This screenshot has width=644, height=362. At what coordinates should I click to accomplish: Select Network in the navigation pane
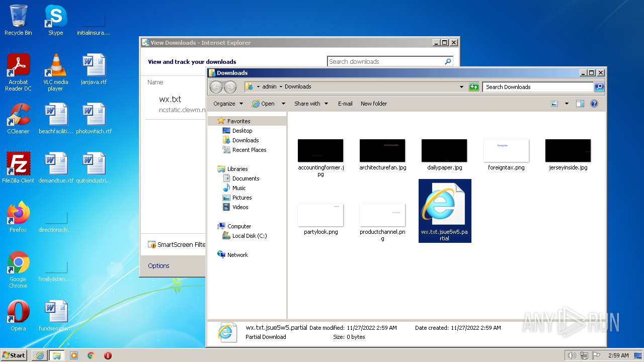click(x=237, y=255)
